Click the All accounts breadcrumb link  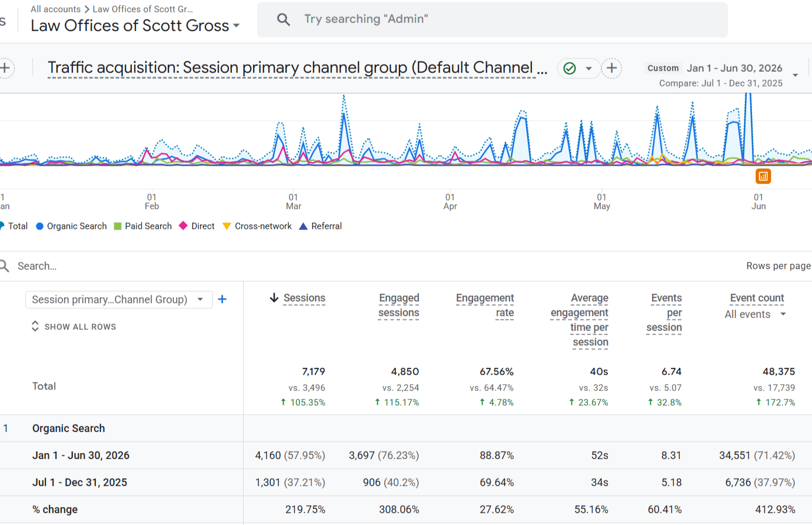pyautogui.click(x=55, y=9)
